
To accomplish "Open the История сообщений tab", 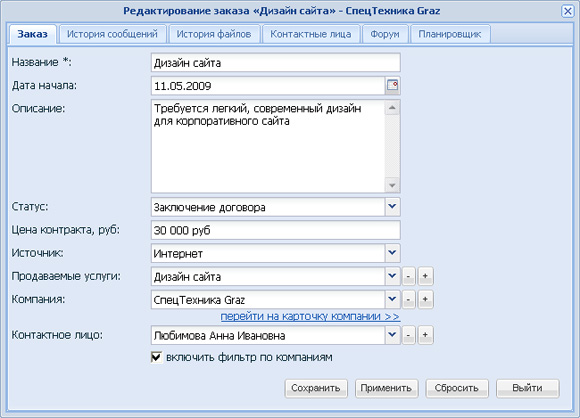I will (x=112, y=34).
